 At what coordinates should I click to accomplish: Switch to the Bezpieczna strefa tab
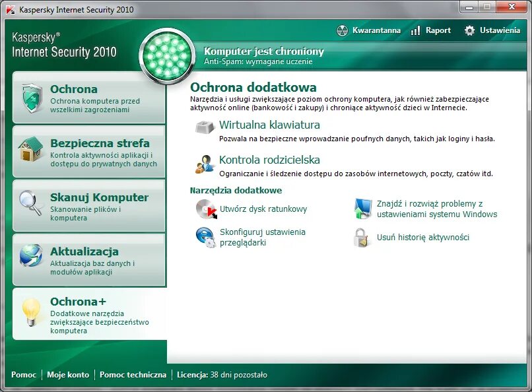tap(89, 152)
